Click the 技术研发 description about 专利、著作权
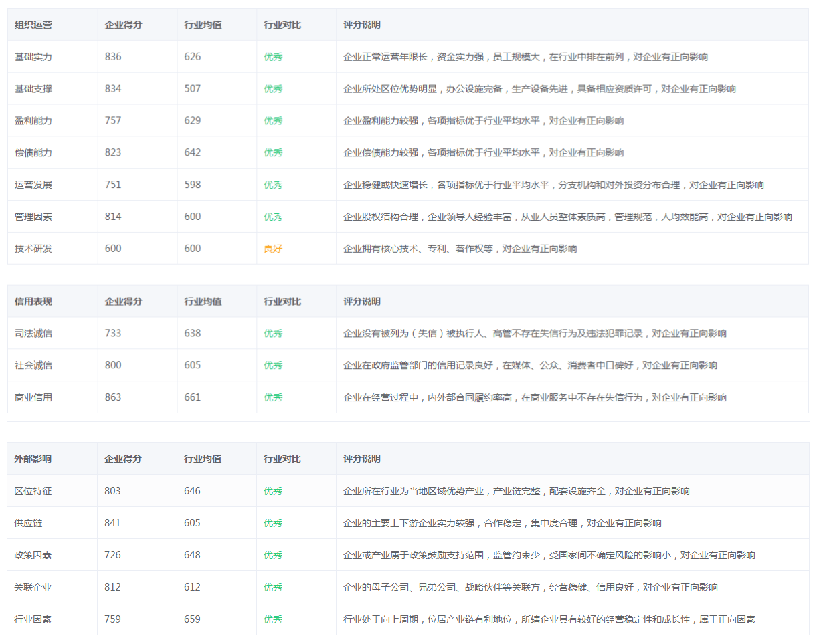Image resolution: width=817 pixels, height=644 pixels. (x=460, y=249)
